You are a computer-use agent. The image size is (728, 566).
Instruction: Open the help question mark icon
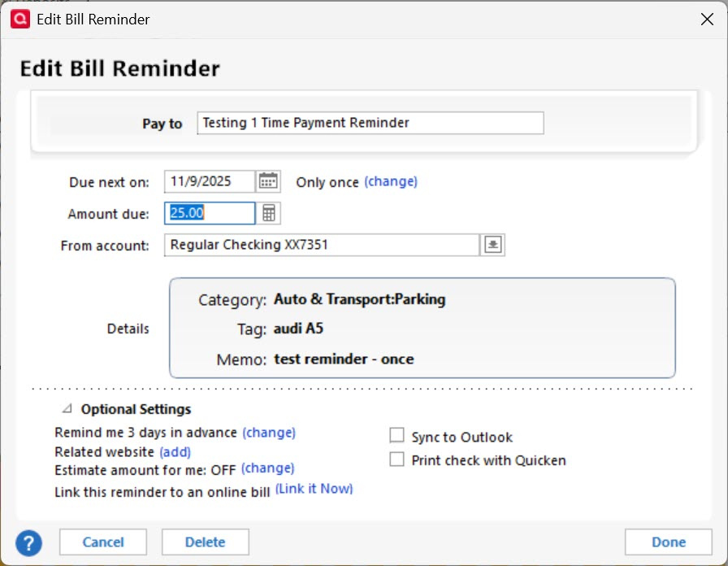click(28, 542)
